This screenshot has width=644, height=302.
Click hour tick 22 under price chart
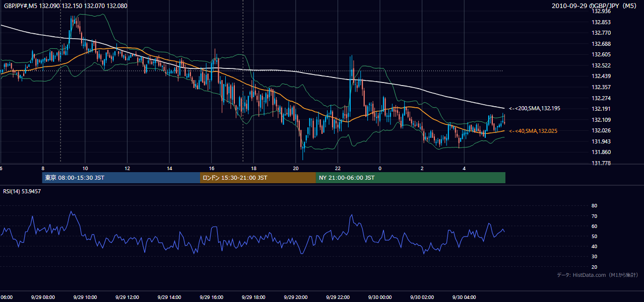[x=338, y=168]
